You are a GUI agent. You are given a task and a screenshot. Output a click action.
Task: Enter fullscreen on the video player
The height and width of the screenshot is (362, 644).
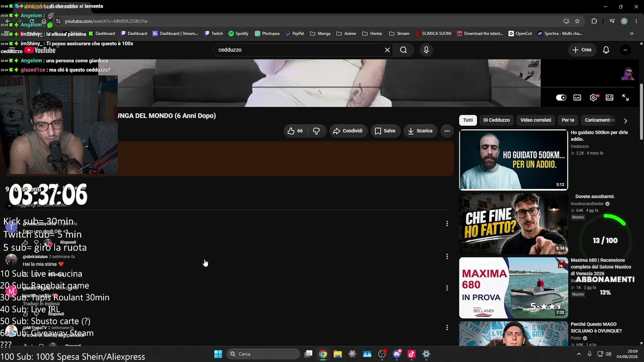click(x=625, y=98)
